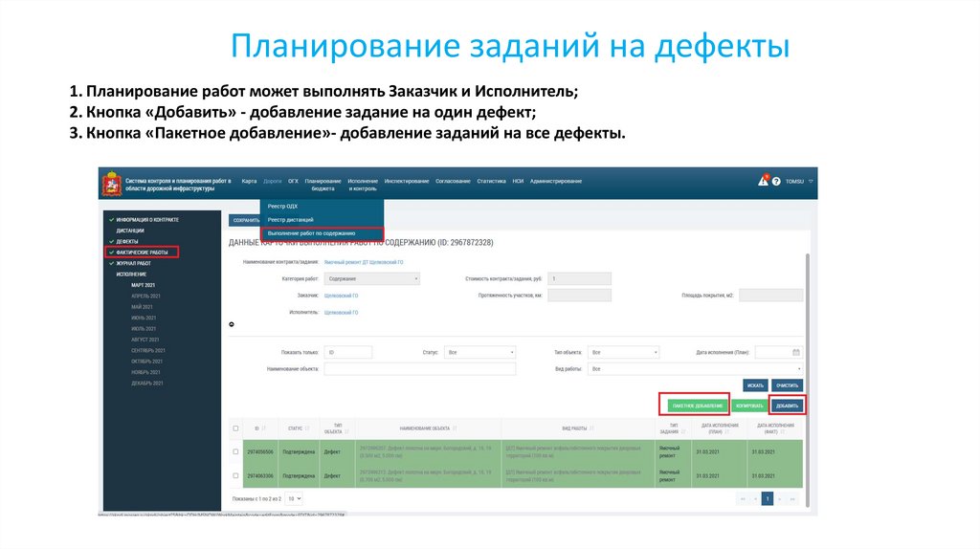This screenshot has height=549, width=980.
Task: Go to the next page in pagination
Action: [779, 498]
